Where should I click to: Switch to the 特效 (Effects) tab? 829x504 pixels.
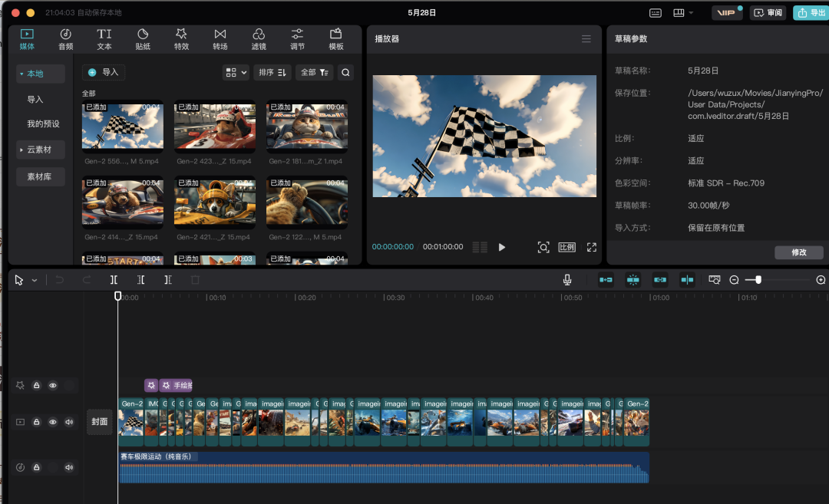[181, 39]
